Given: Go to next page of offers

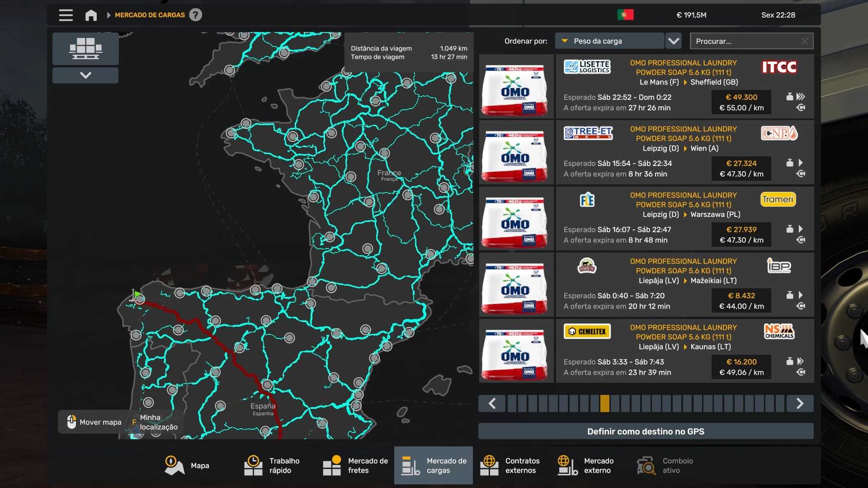Looking at the screenshot, I should coord(799,404).
